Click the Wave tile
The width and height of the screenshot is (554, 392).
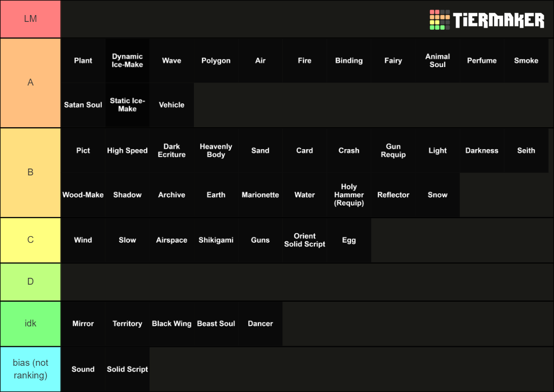172,60
